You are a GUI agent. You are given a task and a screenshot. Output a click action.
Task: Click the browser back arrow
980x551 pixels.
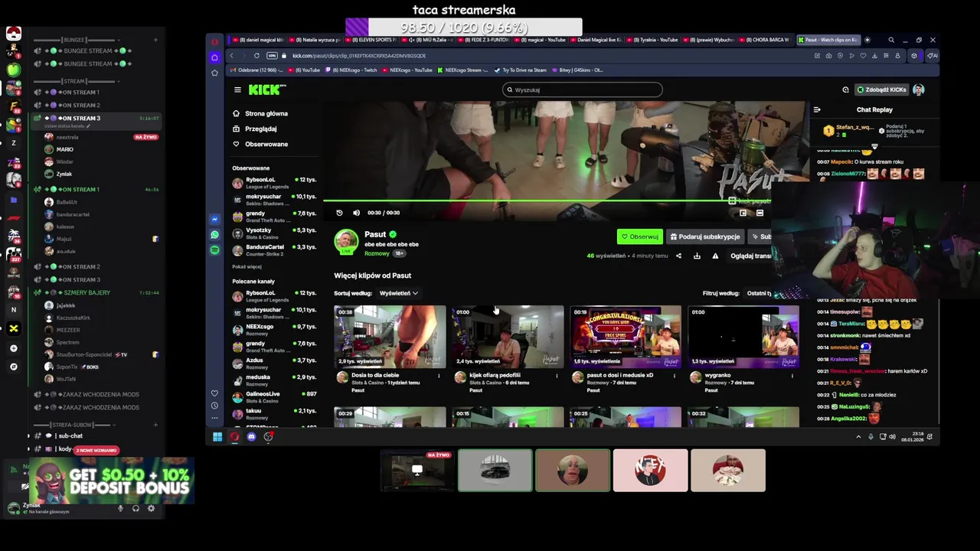(x=234, y=56)
